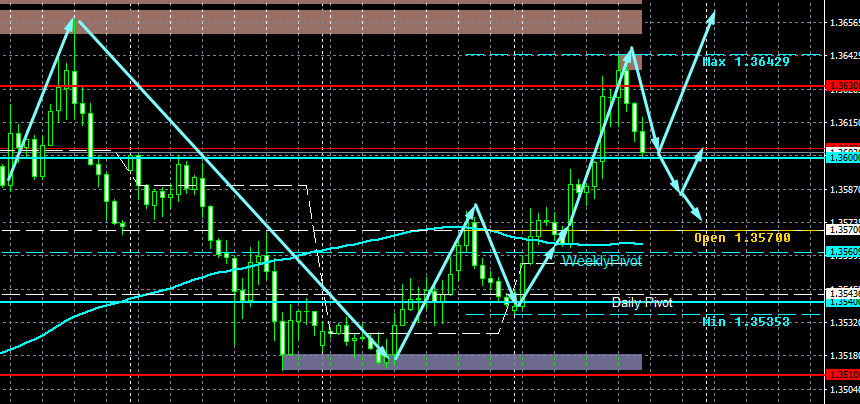Click the red 1.3510 price tag on axis
The height and width of the screenshot is (404, 860).
pyautogui.click(x=843, y=375)
